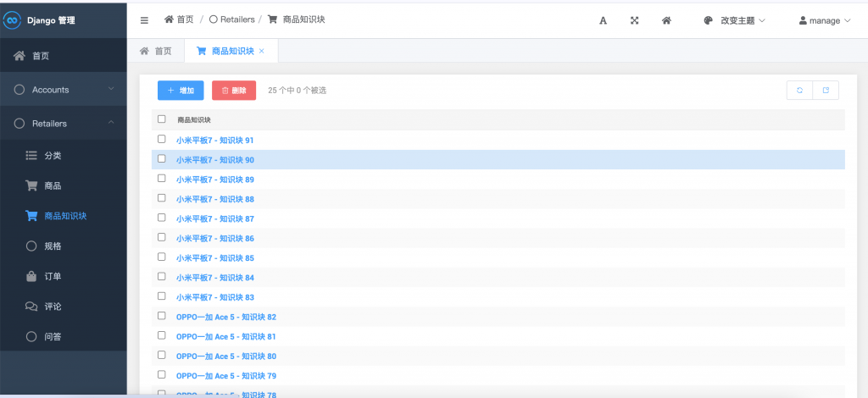Click the Django infinity logo icon
Screen dimensions: 868x398
pos(12,20)
